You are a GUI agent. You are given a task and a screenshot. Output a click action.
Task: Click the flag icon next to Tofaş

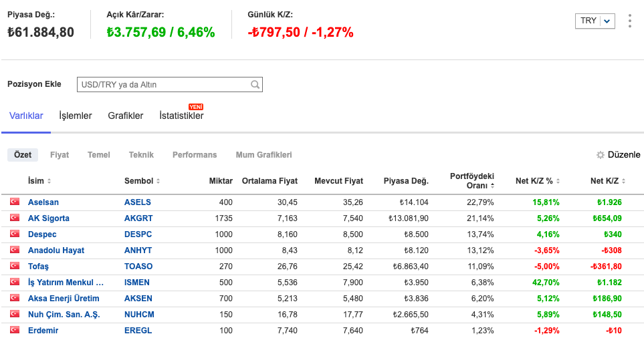pos(15,266)
